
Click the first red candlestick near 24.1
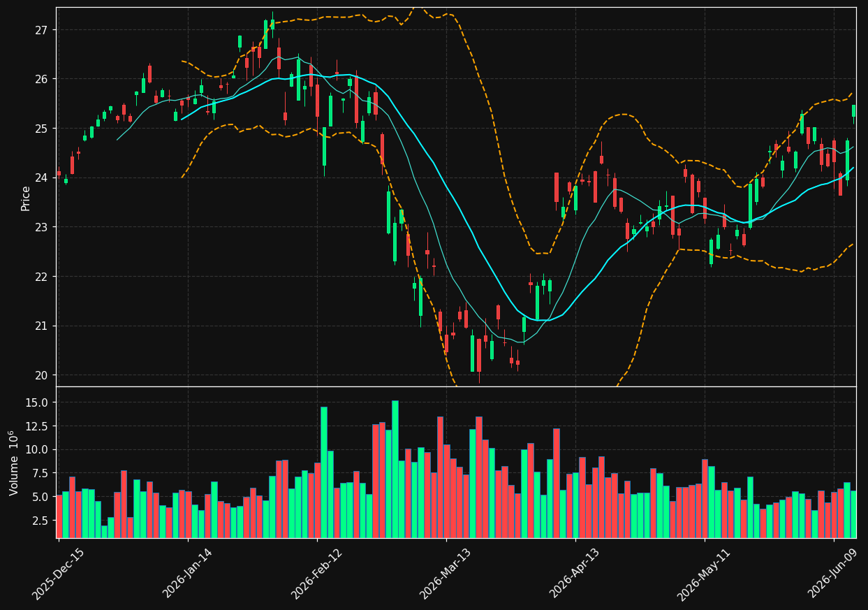(x=59, y=173)
